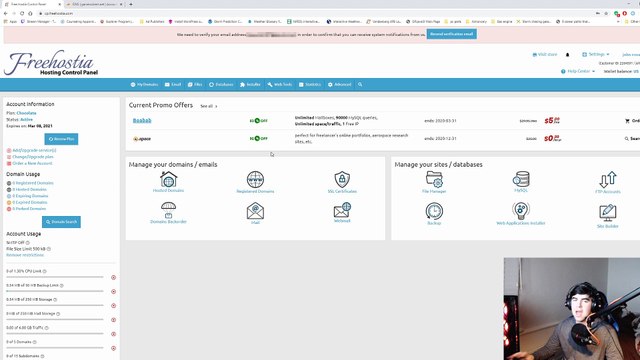Open a new browser tab
Image resolution: width=640 pixels, height=360 pixels.
click(x=131, y=4)
